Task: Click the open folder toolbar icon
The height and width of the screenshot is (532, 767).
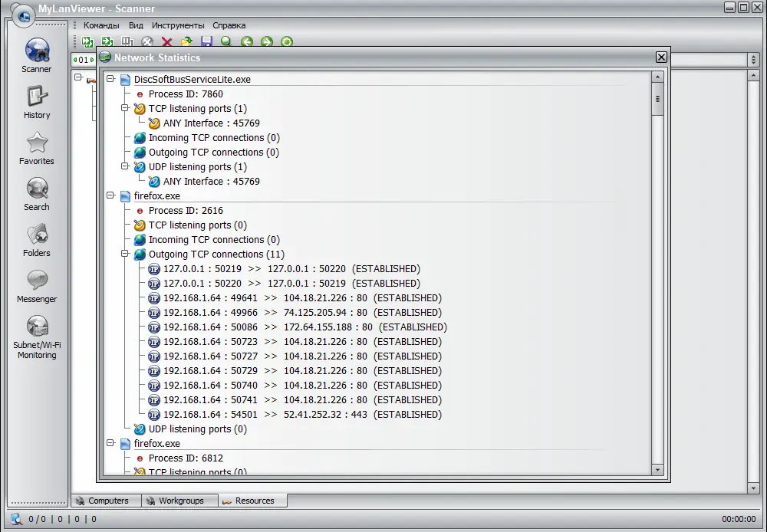Action: click(x=187, y=42)
